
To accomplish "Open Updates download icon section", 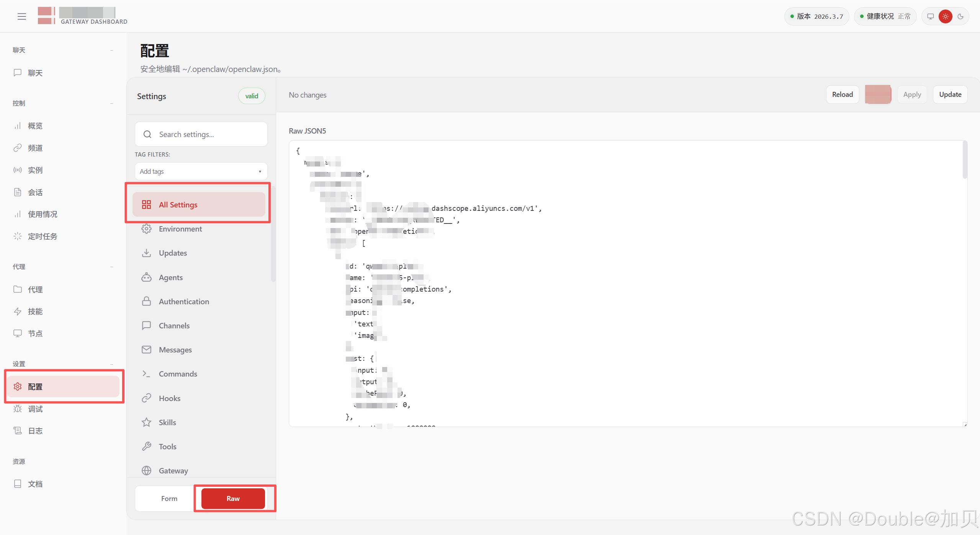I will tap(146, 253).
